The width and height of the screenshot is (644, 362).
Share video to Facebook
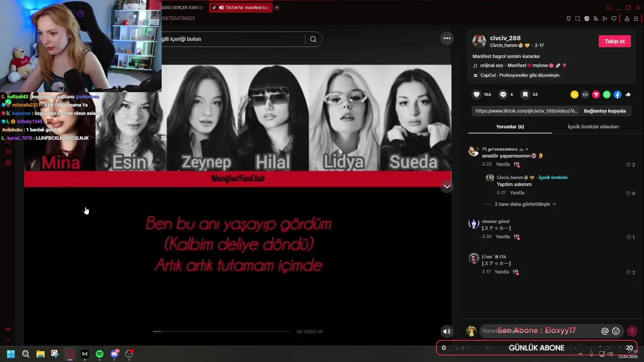coord(617,95)
